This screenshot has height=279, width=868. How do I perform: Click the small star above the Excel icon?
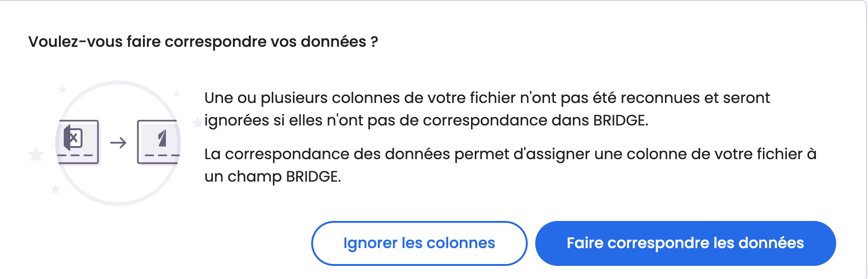tap(62, 89)
